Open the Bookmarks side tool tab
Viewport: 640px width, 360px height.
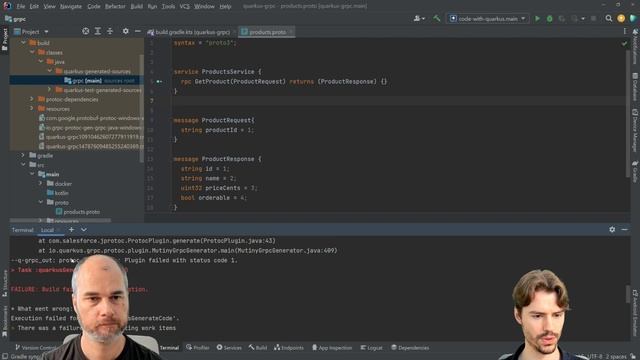4,321
